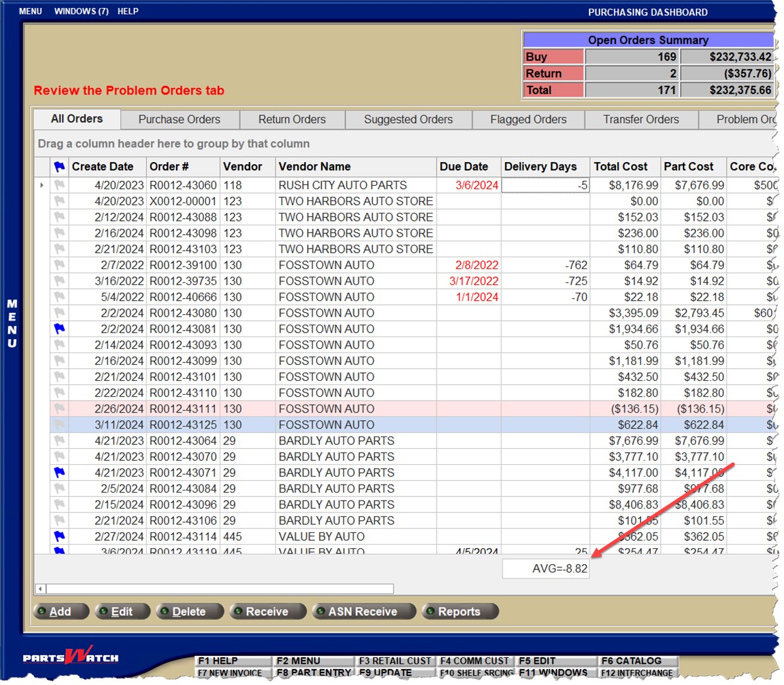
Task: Click the Reports button
Action: 459,612
